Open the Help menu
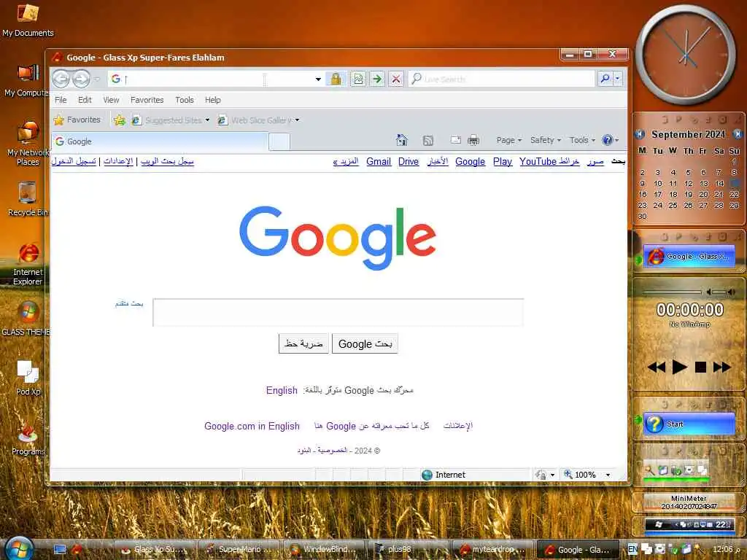Screen dimensions: 747x560 click(x=212, y=100)
